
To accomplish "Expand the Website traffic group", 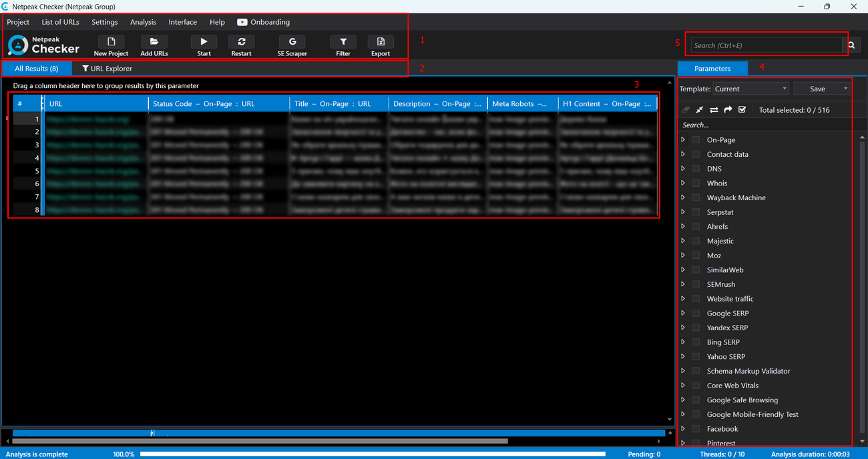I will (x=683, y=299).
